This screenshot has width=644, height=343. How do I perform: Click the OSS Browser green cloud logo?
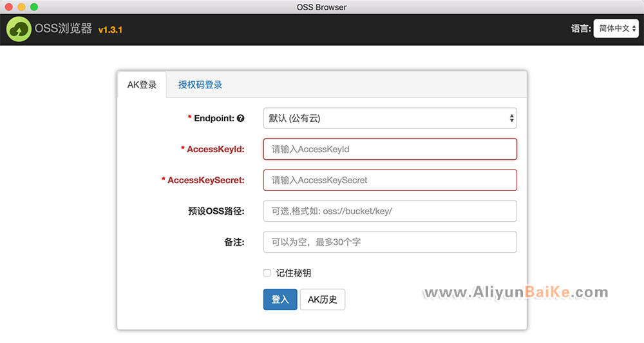click(x=19, y=29)
